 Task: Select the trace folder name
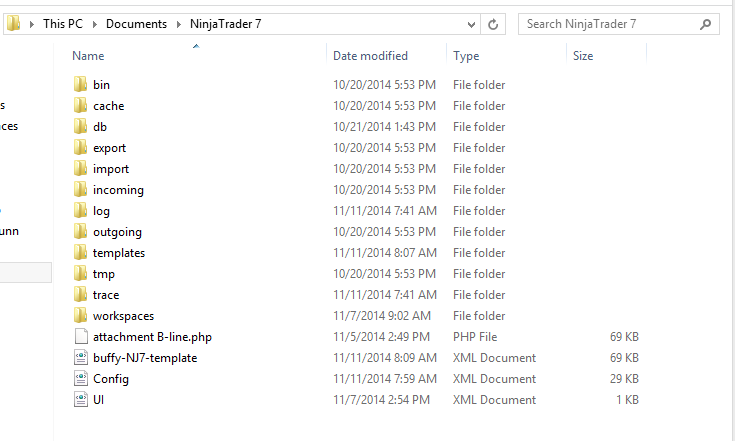click(x=106, y=295)
